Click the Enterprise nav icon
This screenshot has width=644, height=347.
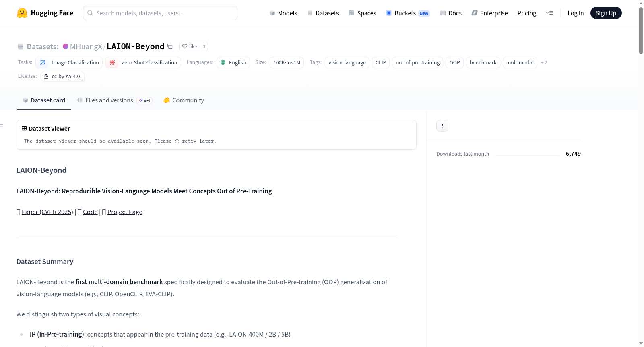(x=475, y=13)
